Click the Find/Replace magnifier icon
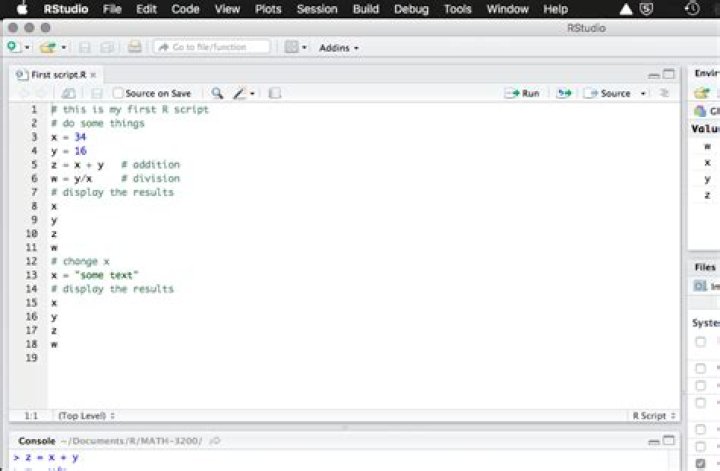The image size is (720, 471). 217,93
